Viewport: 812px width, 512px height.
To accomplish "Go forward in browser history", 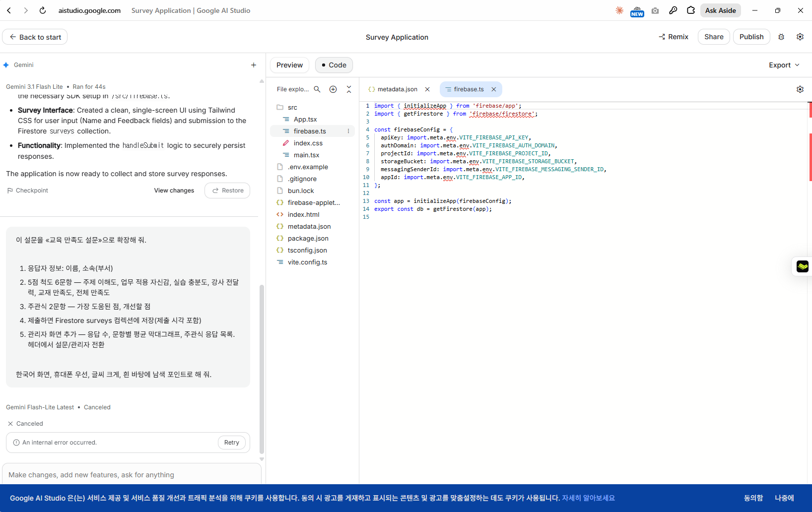I will pos(26,10).
